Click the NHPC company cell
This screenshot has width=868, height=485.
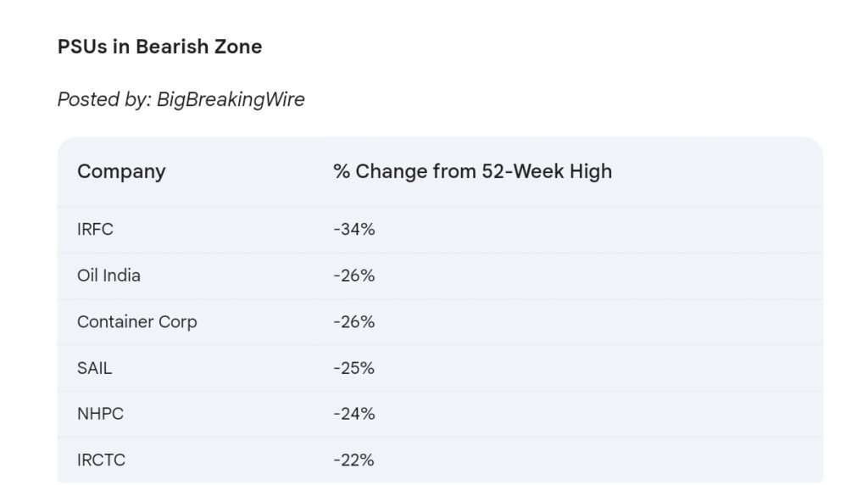click(x=100, y=414)
